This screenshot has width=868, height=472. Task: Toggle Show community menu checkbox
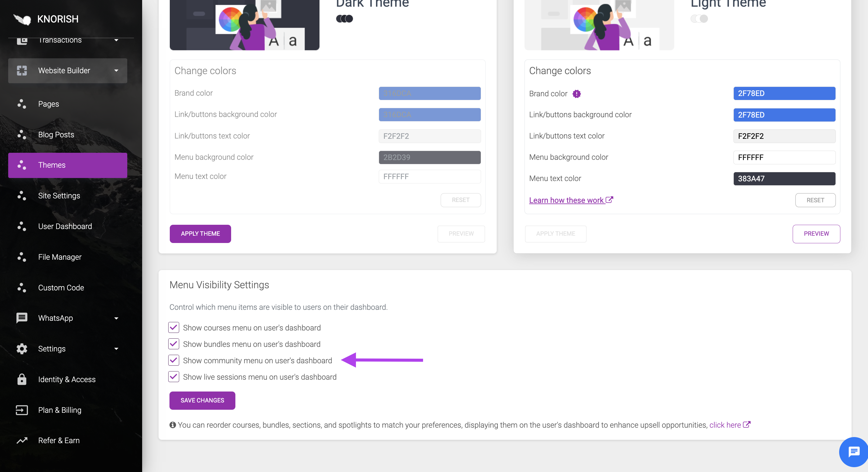[173, 360]
